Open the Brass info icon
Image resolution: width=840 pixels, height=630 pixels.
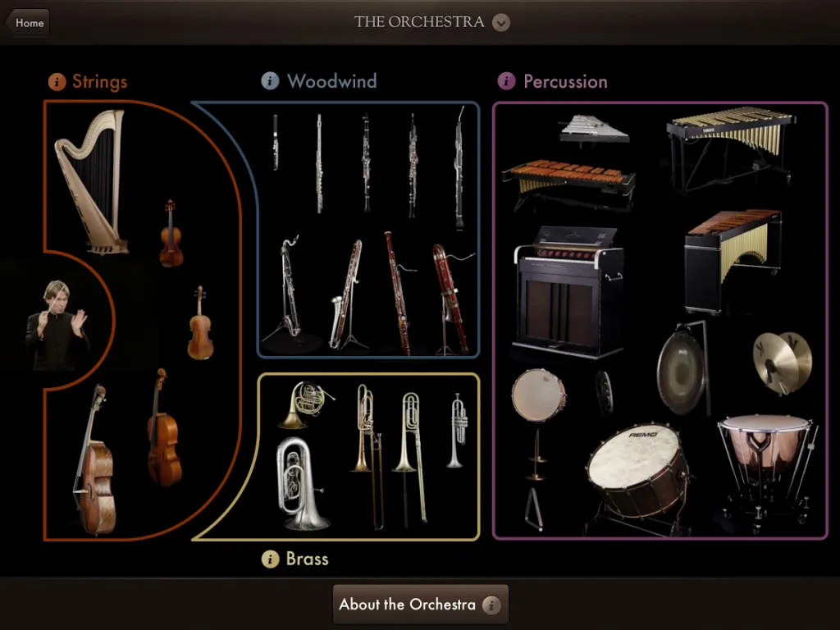click(270, 559)
